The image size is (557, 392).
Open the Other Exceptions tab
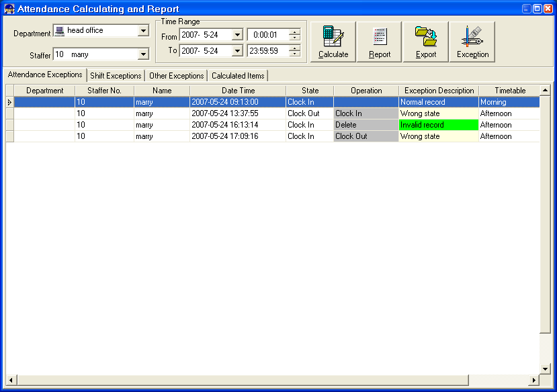[x=176, y=76]
